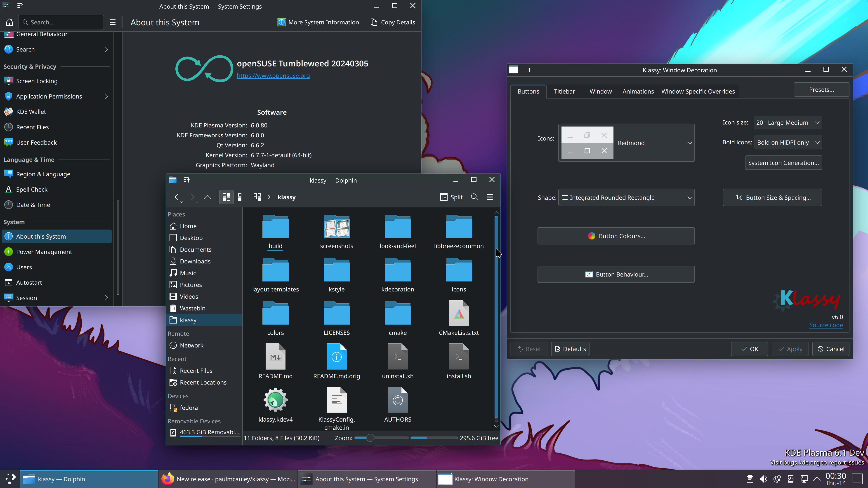Open the fedora device in Dolphin

click(x=204, y=408)
